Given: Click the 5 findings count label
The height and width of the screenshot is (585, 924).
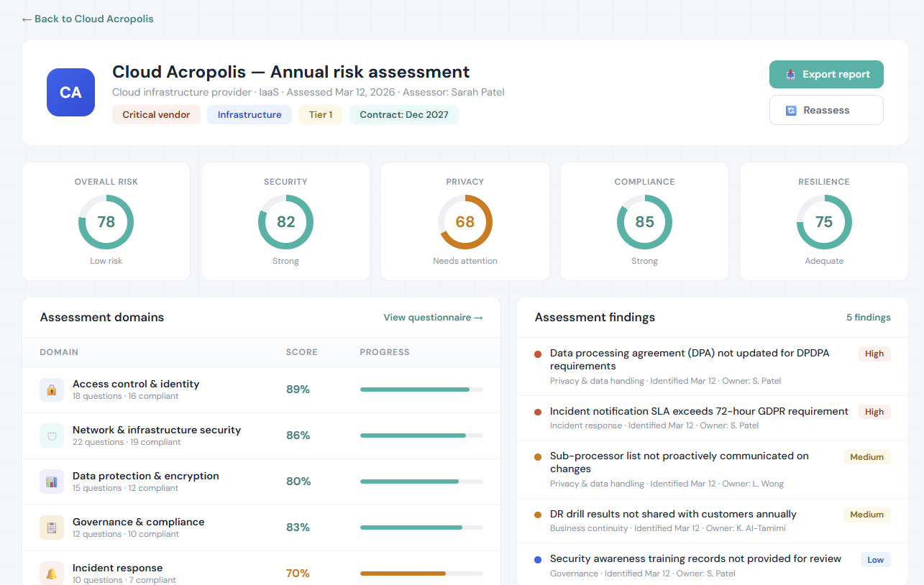Looking at the screenshot, I should 869,317.
